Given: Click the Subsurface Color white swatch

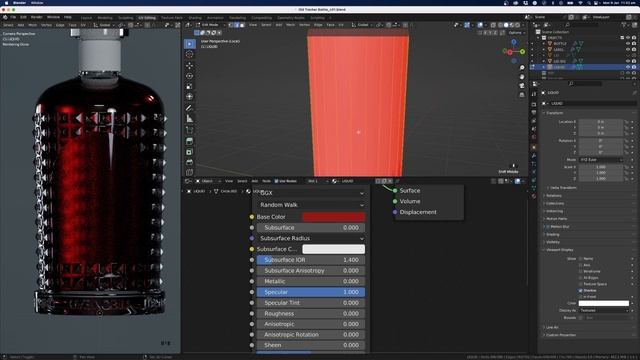Looking at the screenshot, I should 333,249.
